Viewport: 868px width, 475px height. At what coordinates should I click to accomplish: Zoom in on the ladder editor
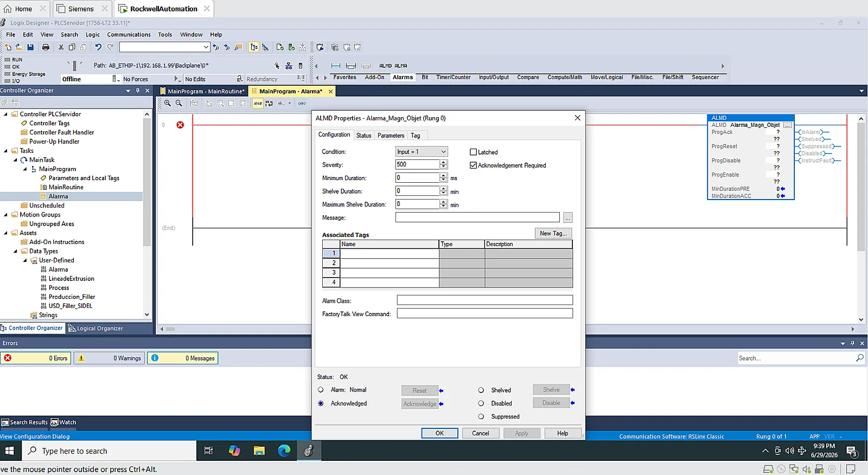pyautogui.click(x=168, y=103)
